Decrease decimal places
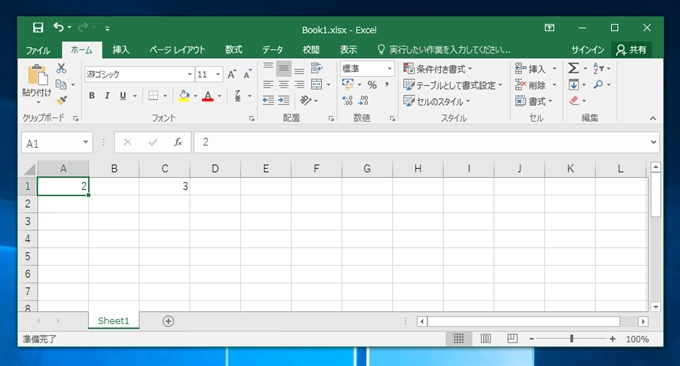 [363, 101]
